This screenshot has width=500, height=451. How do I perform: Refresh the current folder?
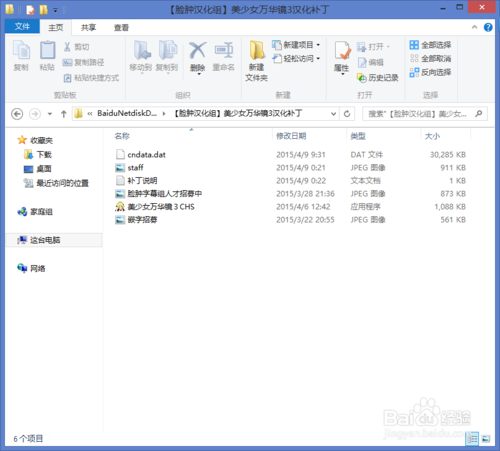(347, 114)
